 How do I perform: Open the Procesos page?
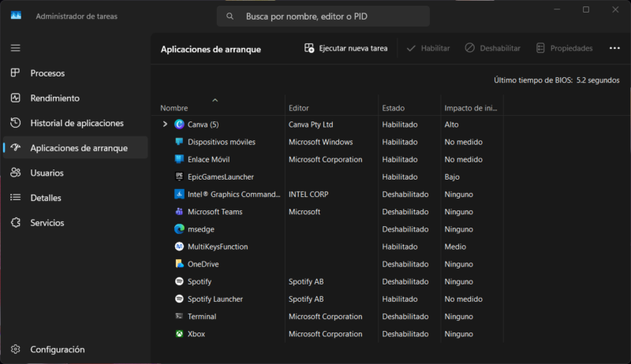(x=75, y=73)
